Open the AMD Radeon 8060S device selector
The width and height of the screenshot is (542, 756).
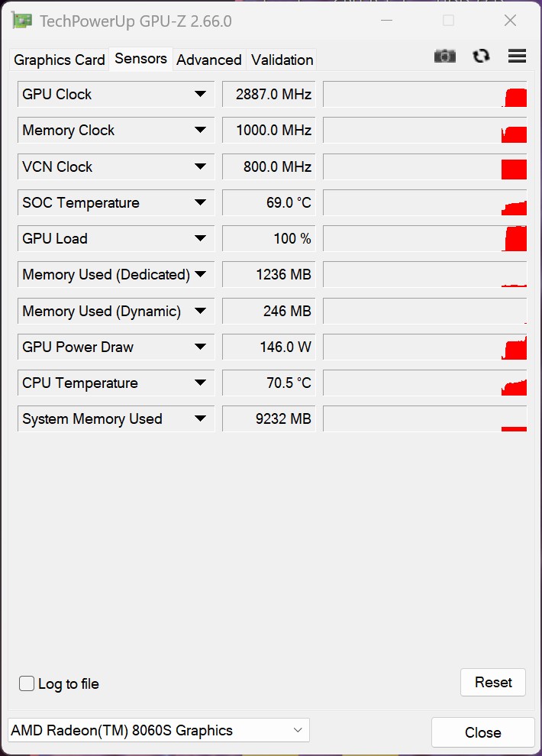(159, 730)
